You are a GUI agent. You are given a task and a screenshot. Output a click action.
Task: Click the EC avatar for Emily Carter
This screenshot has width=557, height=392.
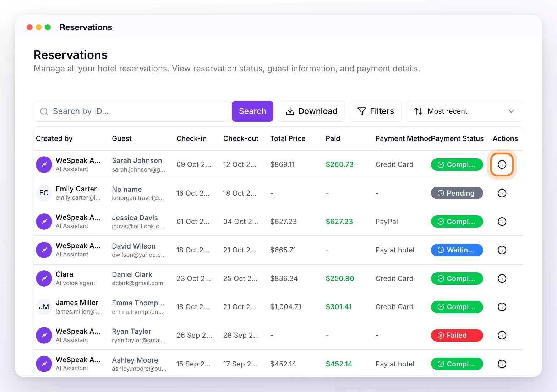(44, 193)
